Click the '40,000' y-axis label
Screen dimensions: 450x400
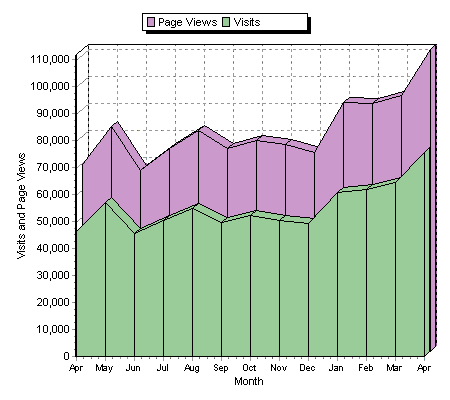click(x=53, y=248)
